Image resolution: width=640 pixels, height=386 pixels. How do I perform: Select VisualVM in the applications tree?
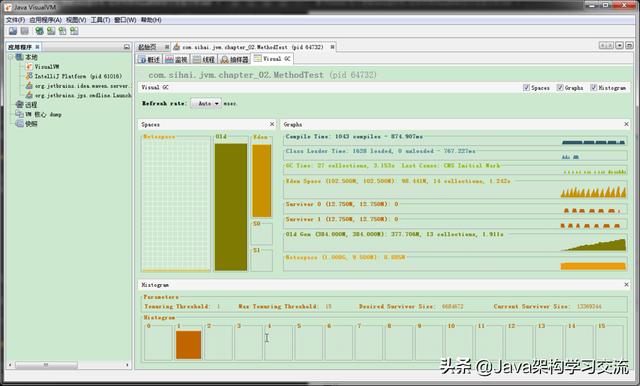[47, 67]
